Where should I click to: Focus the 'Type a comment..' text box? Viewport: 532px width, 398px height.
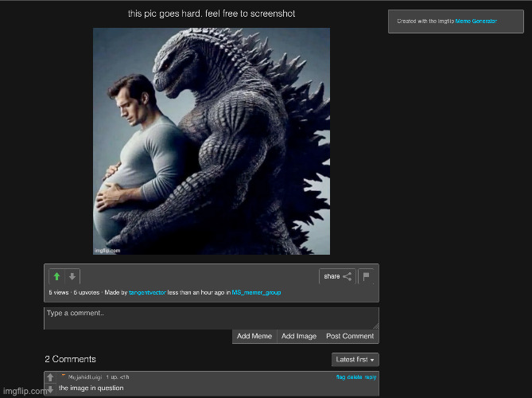[212, 318]
